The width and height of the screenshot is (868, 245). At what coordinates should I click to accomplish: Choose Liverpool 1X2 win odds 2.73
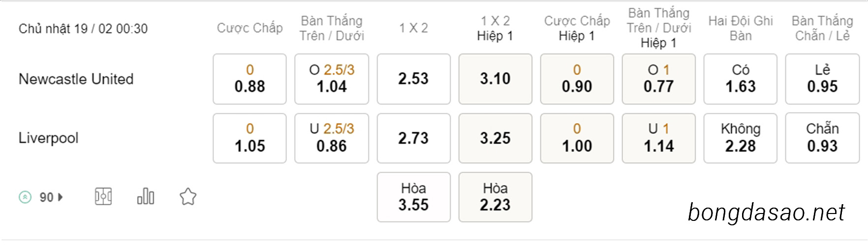coord(413,138)
